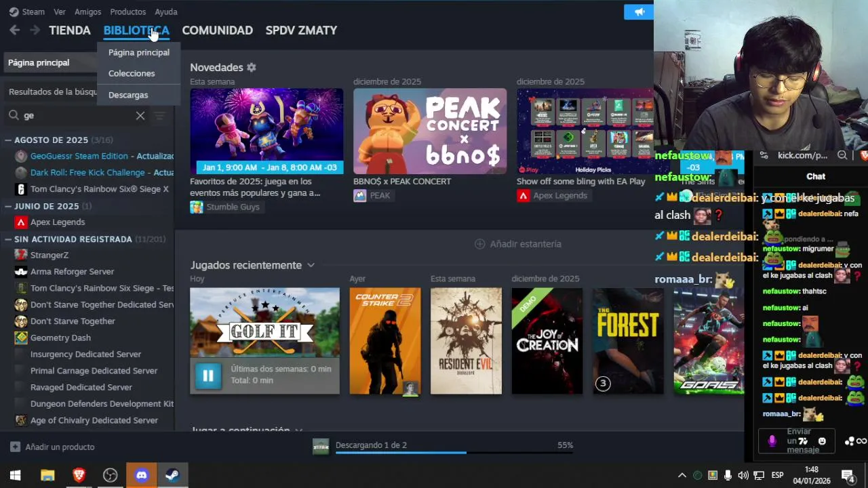Pause the Golf It download

tap(208, 375)
